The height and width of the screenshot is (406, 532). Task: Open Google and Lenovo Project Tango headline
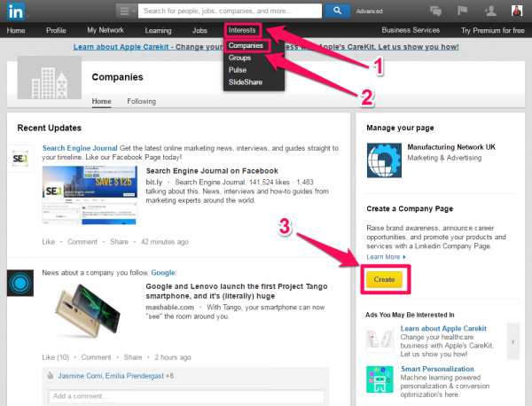point(237,291)
